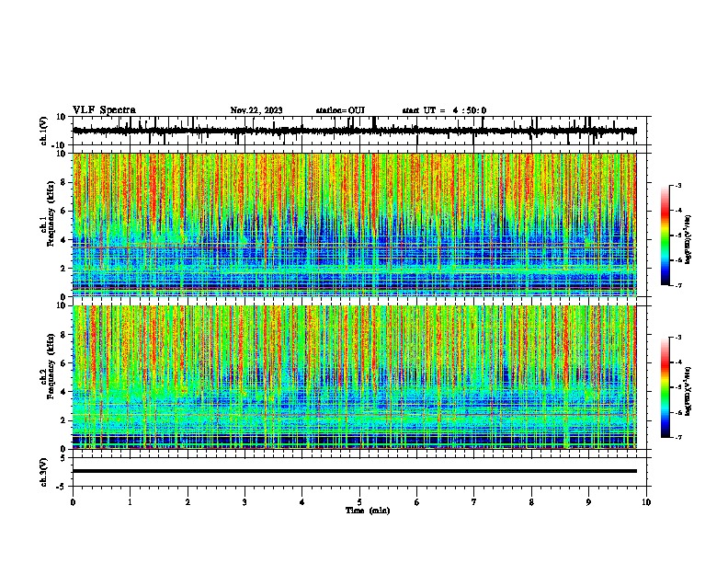Click the "7" tick on the time axis
The height and width of the screenshot is (563, 728).
474,502
